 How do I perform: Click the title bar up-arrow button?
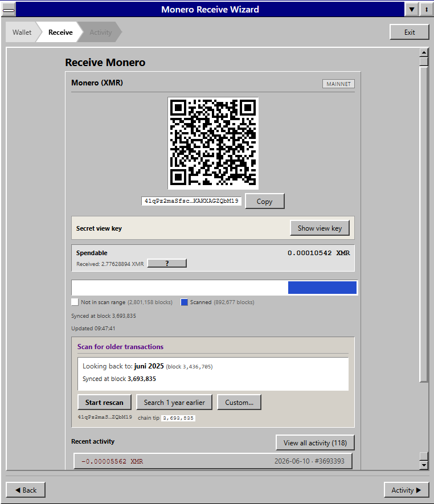click(x=426, y=9)
